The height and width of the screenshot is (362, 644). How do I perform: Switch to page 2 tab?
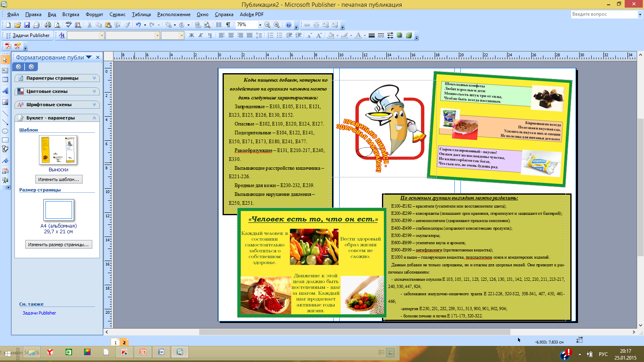click(124, 342)
